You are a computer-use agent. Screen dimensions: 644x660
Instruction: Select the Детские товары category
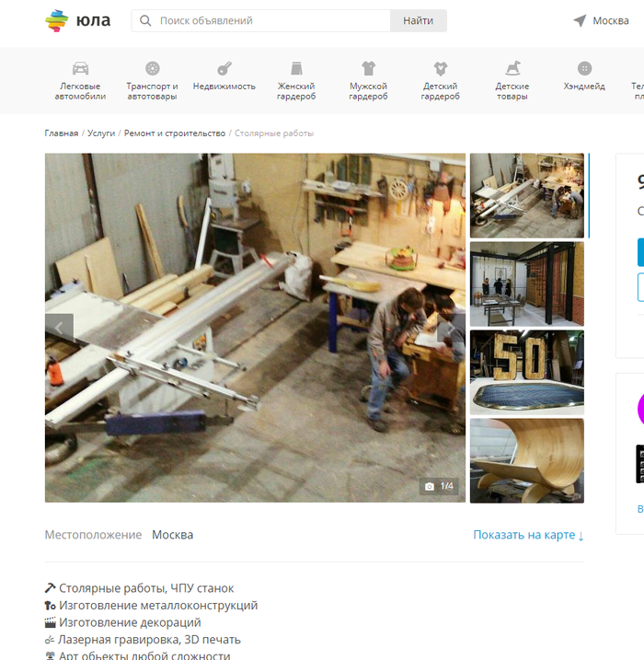pos(512,81)
